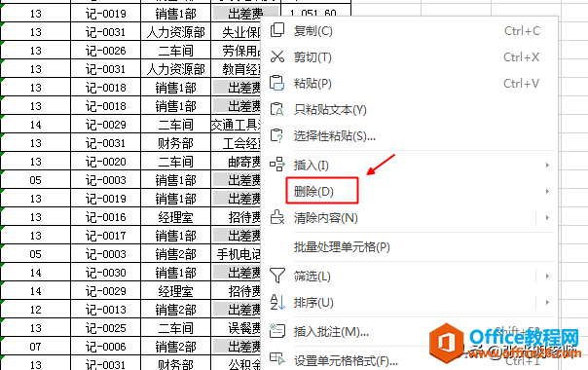Image resolution: width=588 pixels, height=370 pixels.
Task: Expand the 删除(D) submenu arrow
Action: (547, 192)
